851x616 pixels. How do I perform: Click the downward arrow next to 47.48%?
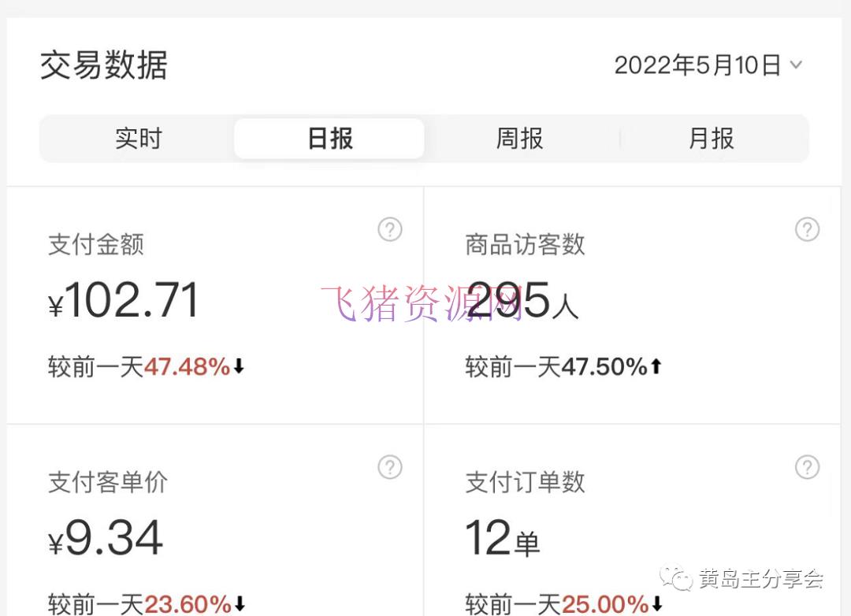[239, 366]
